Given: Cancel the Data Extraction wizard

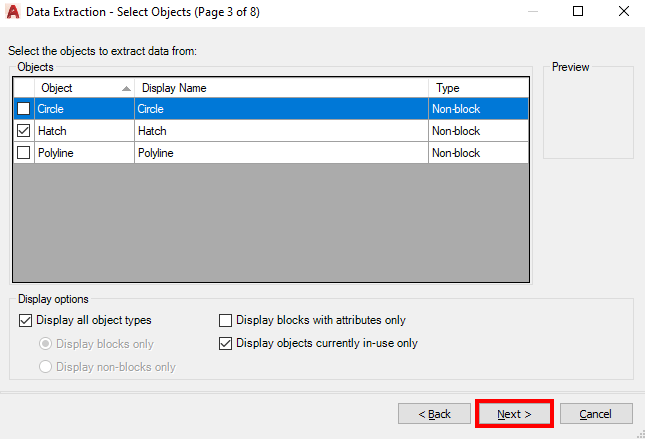Looking at the screenshot, I should 596,413.
